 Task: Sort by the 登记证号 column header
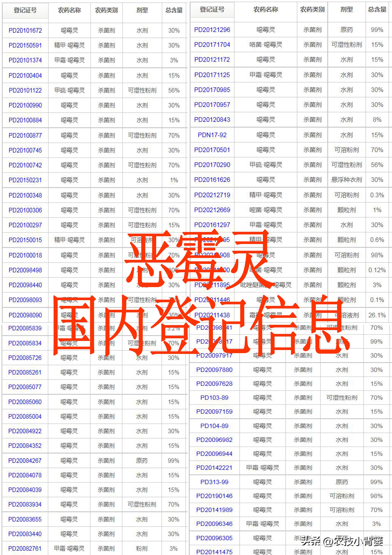pos(25,10)
